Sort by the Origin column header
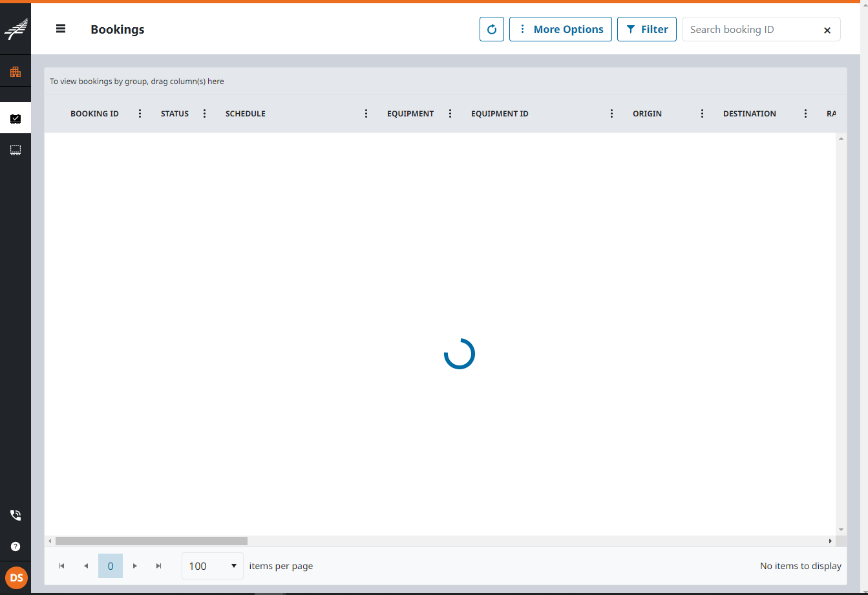 647,114
